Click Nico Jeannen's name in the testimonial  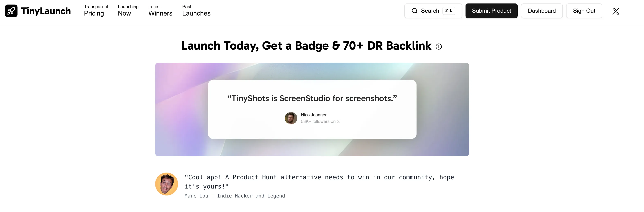(314, 115)
